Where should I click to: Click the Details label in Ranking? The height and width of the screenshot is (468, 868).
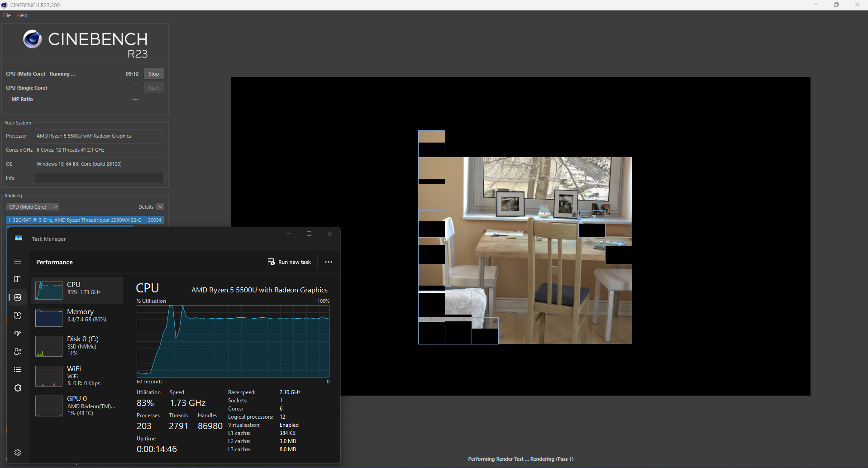(146, 207)
